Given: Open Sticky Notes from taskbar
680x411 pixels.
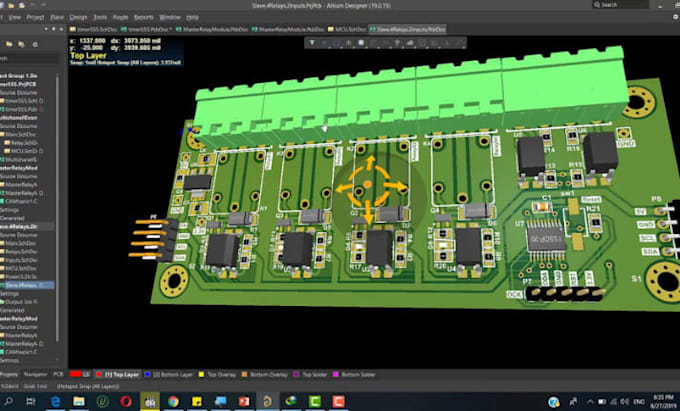Looking at the screenshot, I should point(197,401).
